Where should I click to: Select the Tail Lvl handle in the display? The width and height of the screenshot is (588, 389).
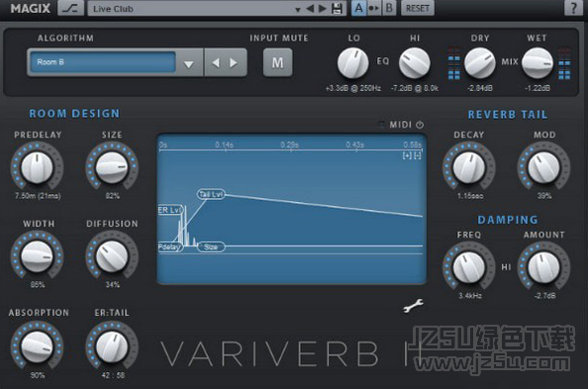211,194
